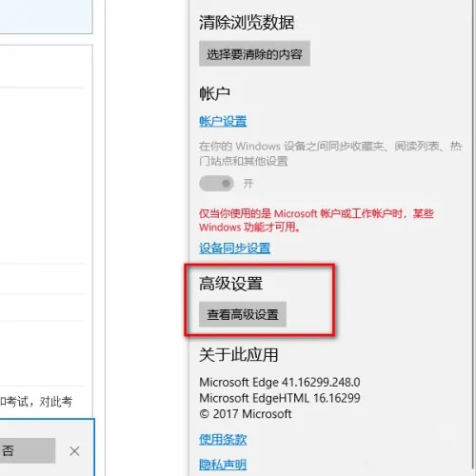Screen dimensions: 476x476
Task: Click the 开 label beside the sync switch
Action: point(248,184)
